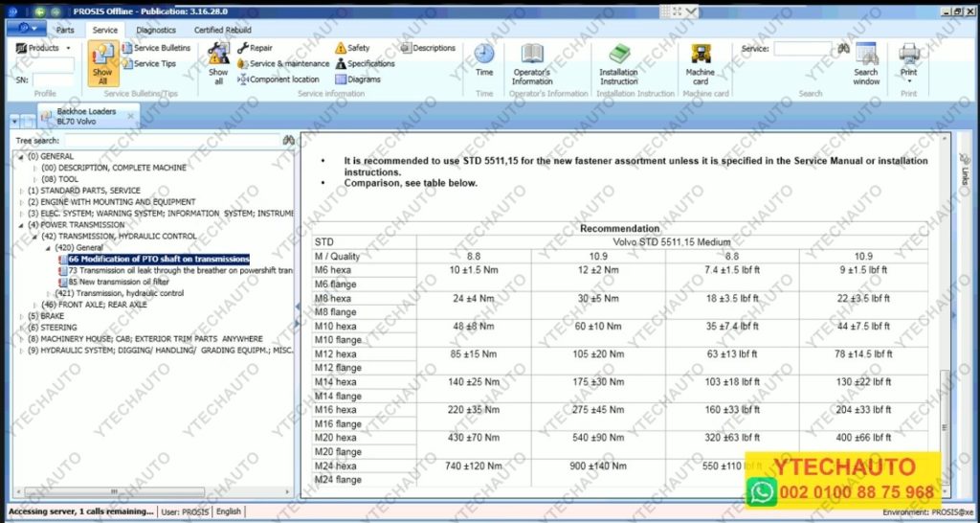Screen dimensions: 980x523
Task: Open Operator's Information book icon
Action: [x=532, y=62]
